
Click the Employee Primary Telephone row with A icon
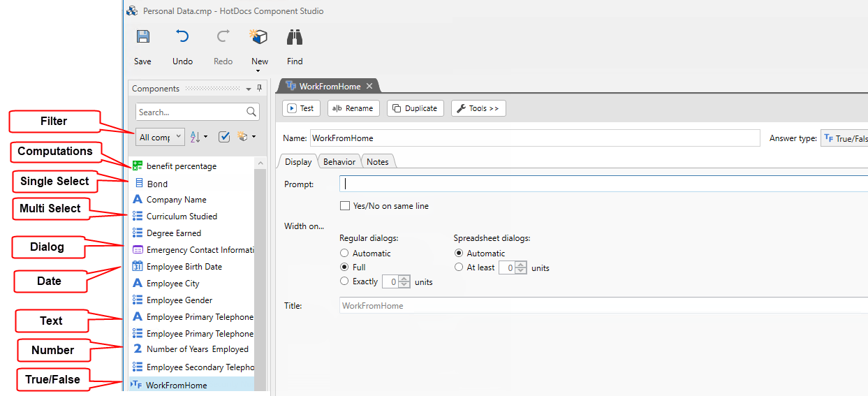click(193, 316)
